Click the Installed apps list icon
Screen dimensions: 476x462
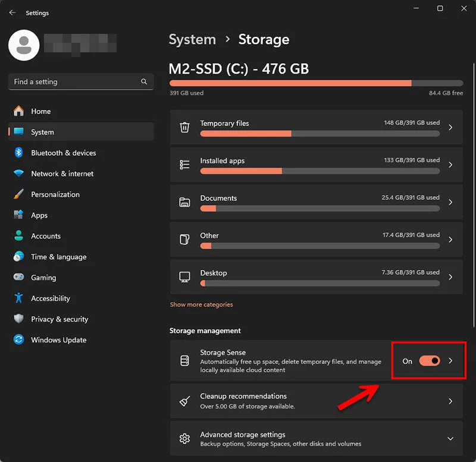coord(184,165)
